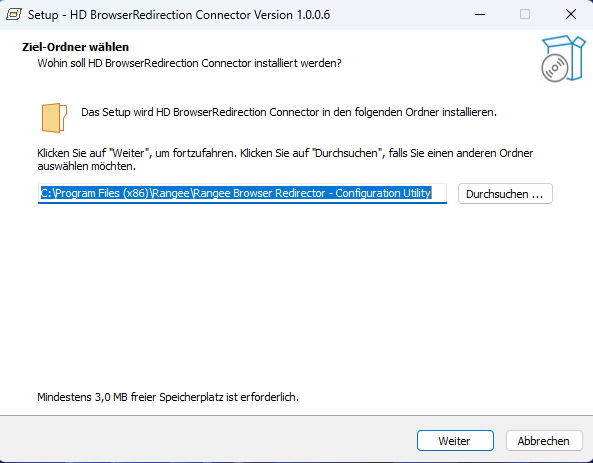This screenshot has height=463, width=593.
Task: Click the installation path input field
Action: (x=242, y=193)
